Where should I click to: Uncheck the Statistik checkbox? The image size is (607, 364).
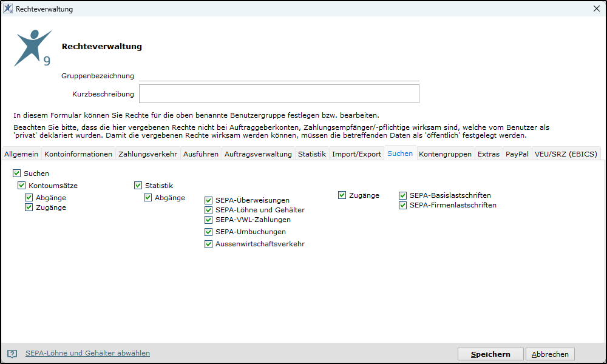(138, 185)
